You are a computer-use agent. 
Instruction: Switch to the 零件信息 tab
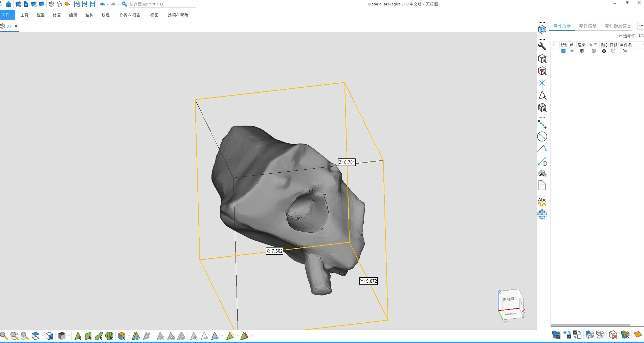(587, 26)
